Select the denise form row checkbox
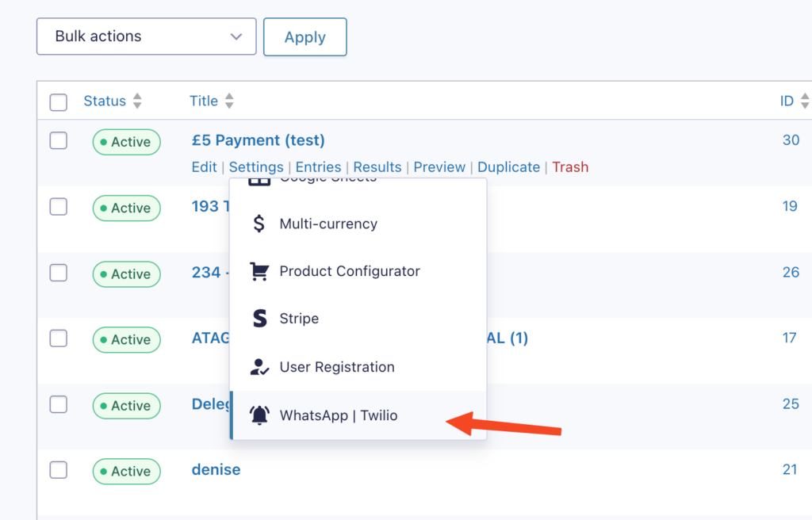 [59, 470]
